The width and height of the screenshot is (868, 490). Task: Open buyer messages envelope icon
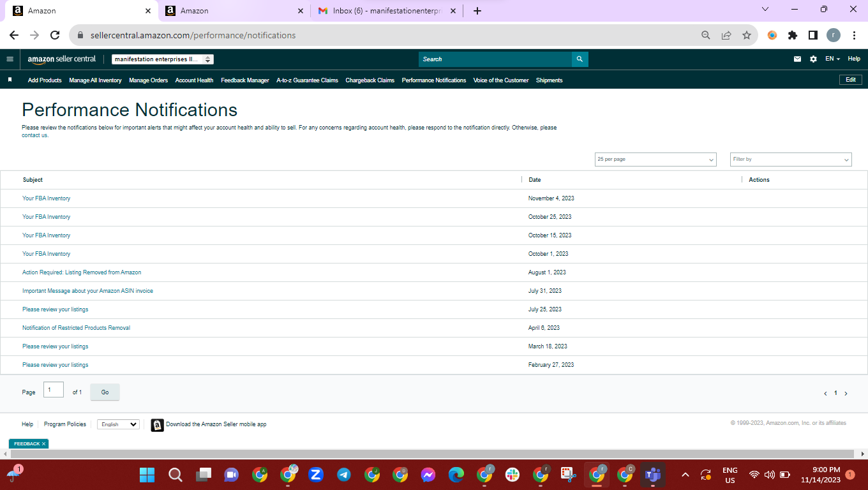coord(797,59)
